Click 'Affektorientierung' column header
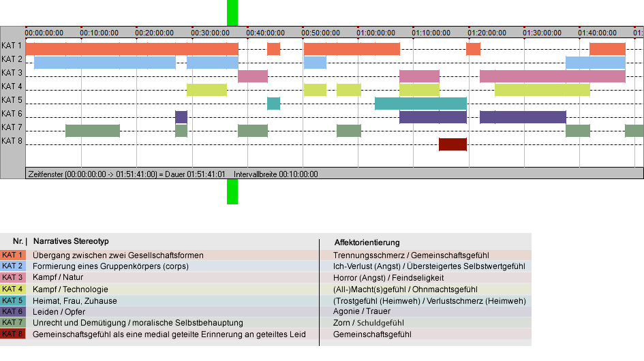This screenshot has width=644, height=361. pyautogui.click(x=367, y=242)
